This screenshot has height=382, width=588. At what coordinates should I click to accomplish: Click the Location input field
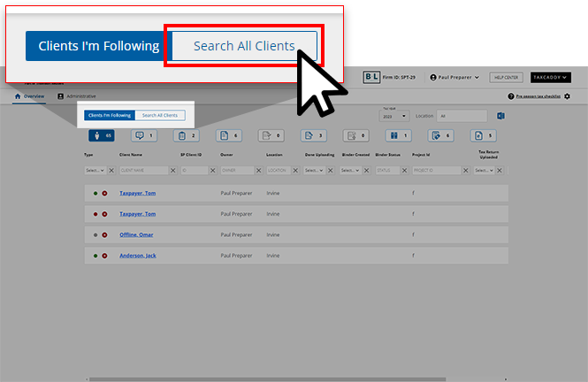(x=462, y=116)
